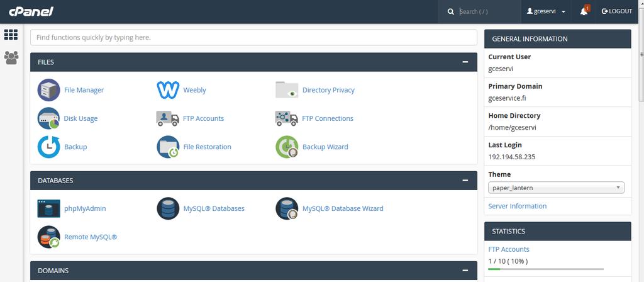Click the notifications bell icon
644x282 pixels.
(x=584, y=11)
